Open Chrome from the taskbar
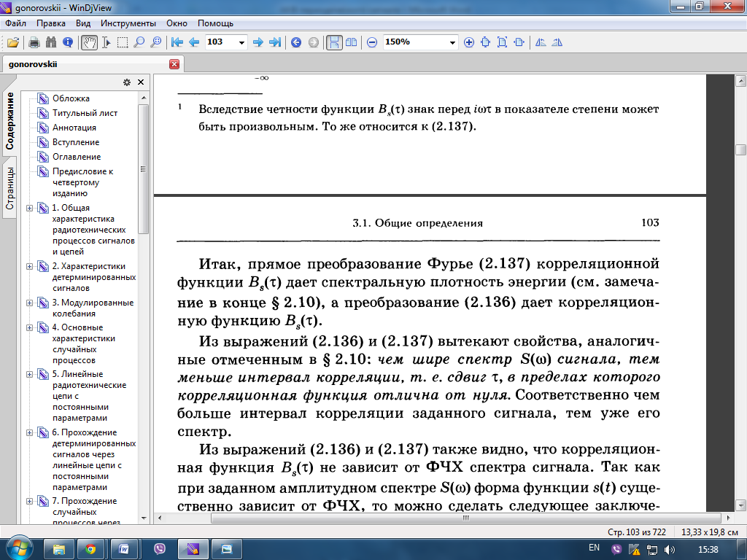The image size is (747, 560). [x=90, y=550]
